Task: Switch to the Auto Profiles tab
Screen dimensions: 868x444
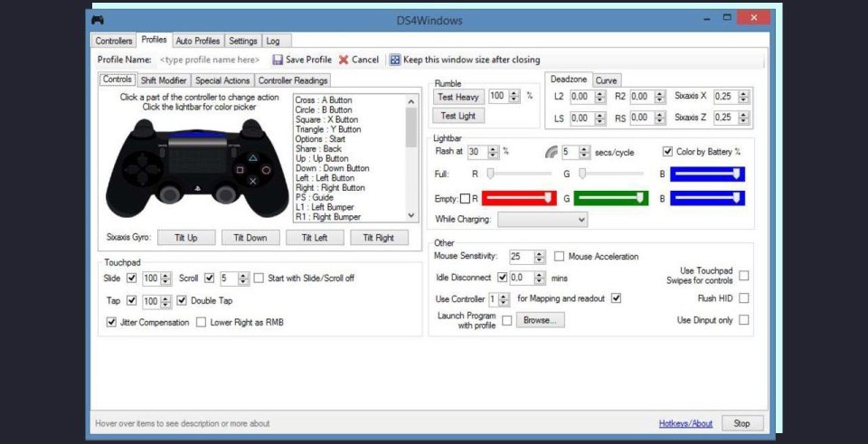Action: coord(197,41)
